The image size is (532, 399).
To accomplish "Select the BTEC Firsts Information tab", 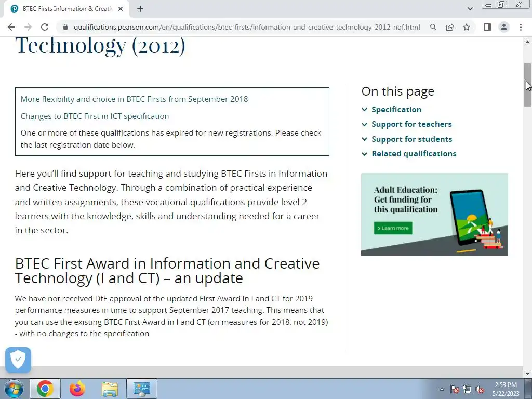I will pos(66,9).
